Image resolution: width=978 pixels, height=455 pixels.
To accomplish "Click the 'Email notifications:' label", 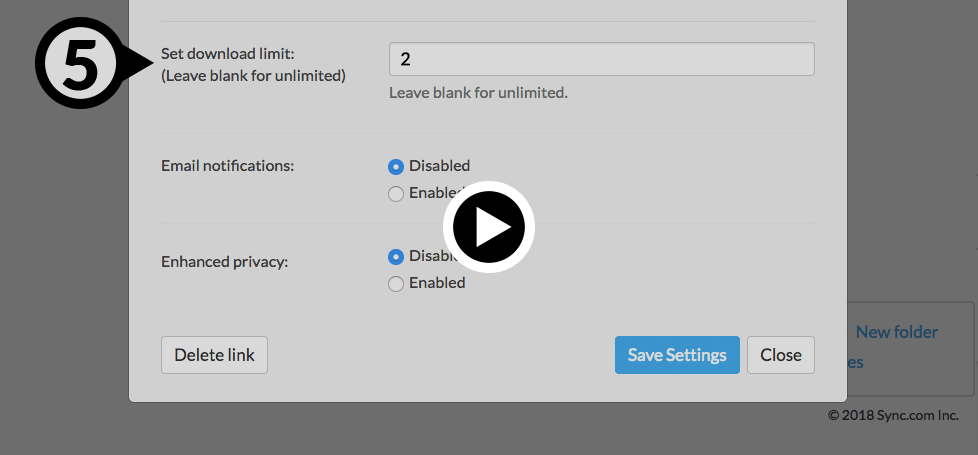I will point(228,166).
